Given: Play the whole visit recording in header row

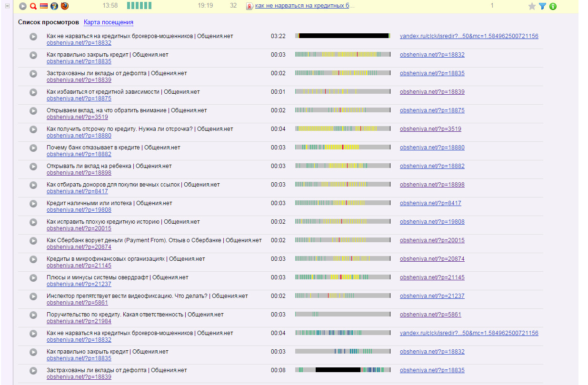Looking at the screenshot, I should click(x=23, y=6).
